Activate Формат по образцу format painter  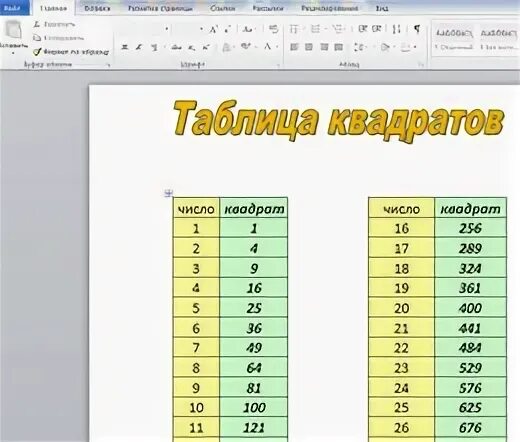71,52
